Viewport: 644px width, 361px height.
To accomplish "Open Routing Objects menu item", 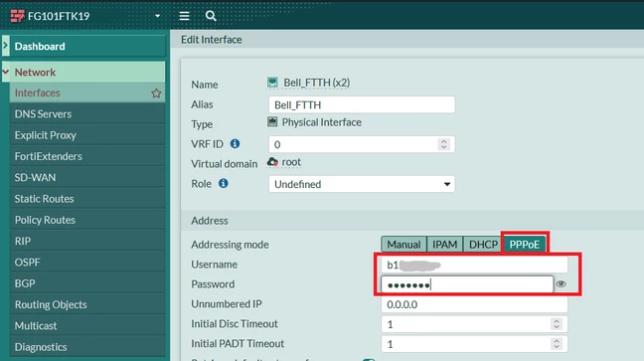I will (x=87, y=304).
